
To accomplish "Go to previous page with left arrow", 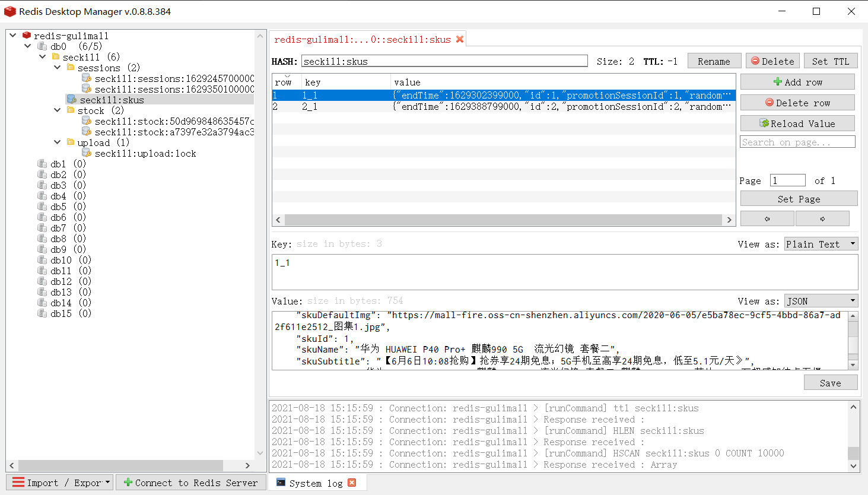I will pyautogui.click(x=767, y=219).
